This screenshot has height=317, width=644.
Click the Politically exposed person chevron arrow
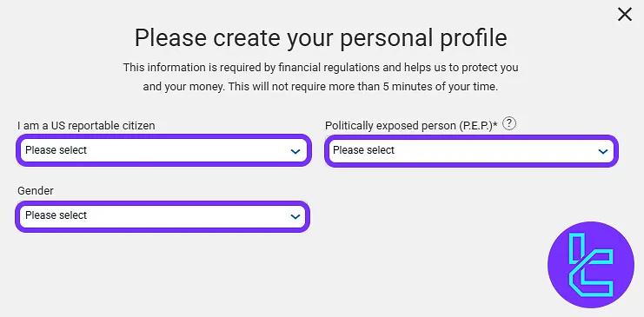(x=603, y=151)
